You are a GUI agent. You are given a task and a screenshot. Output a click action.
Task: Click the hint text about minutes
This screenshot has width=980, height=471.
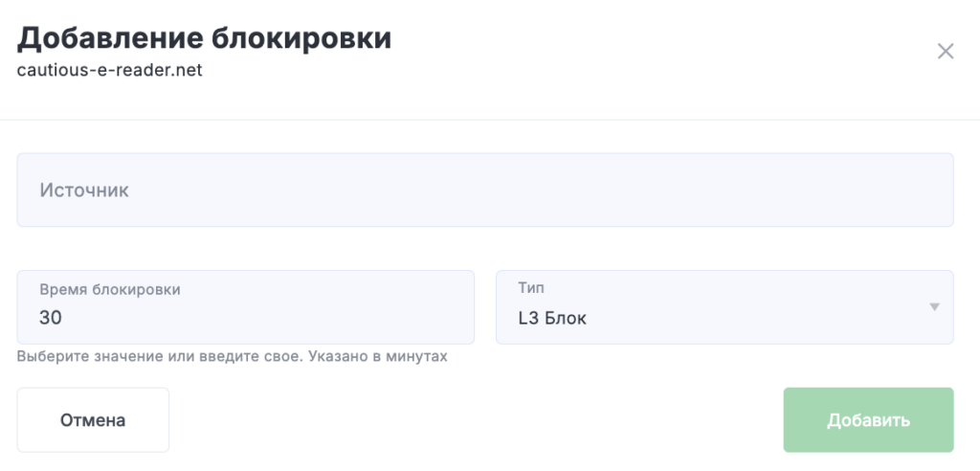click(x=233, y=356)
